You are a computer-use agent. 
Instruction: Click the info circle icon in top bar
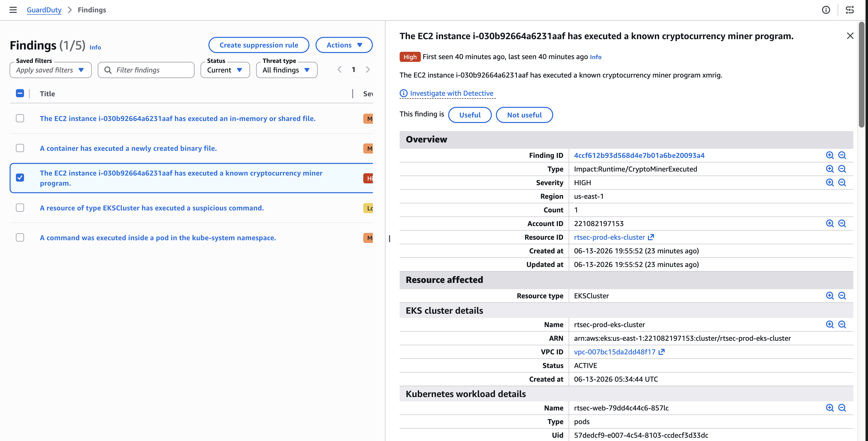[x=826, y=10]
